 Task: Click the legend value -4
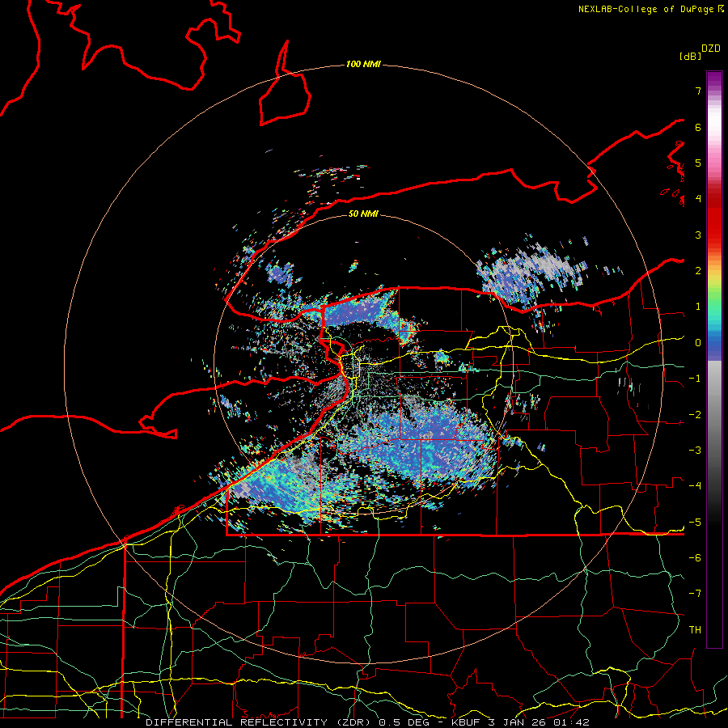pos(695,486)
